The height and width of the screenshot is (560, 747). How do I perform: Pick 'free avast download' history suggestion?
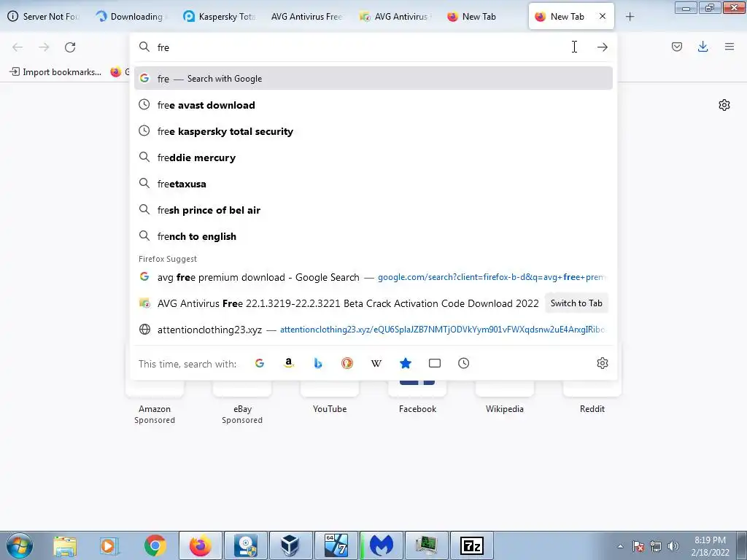373,105
